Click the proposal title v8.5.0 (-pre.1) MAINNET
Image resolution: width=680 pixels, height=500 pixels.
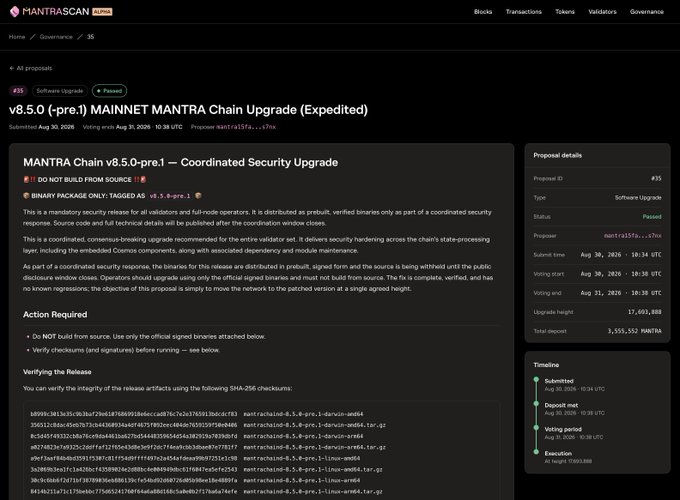coord(188,110)
